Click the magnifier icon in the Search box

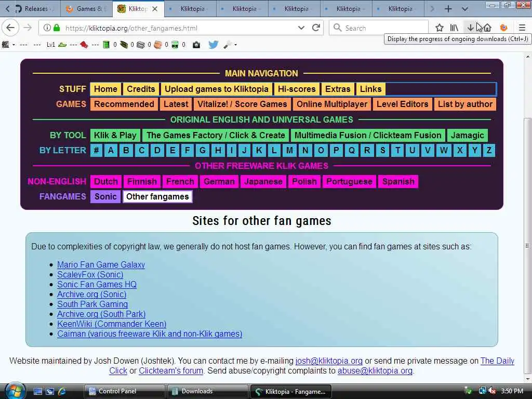pyautogui.click(x=337, y=28)
